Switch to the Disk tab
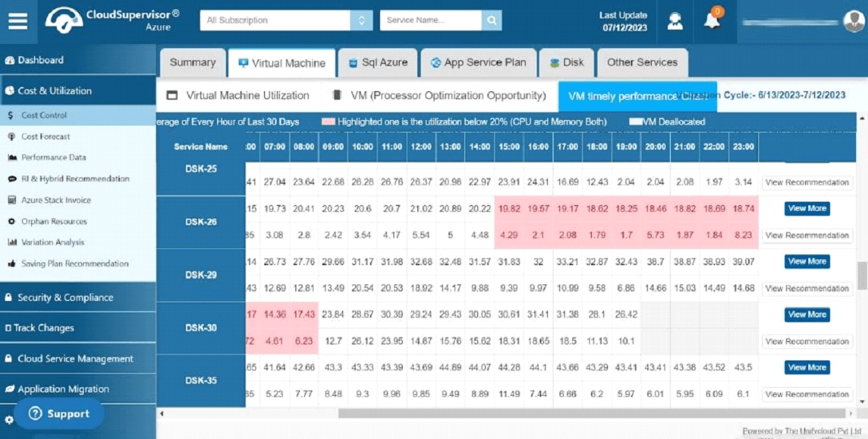This screenshot has width=868, height=439. click(x=566, y=63)
